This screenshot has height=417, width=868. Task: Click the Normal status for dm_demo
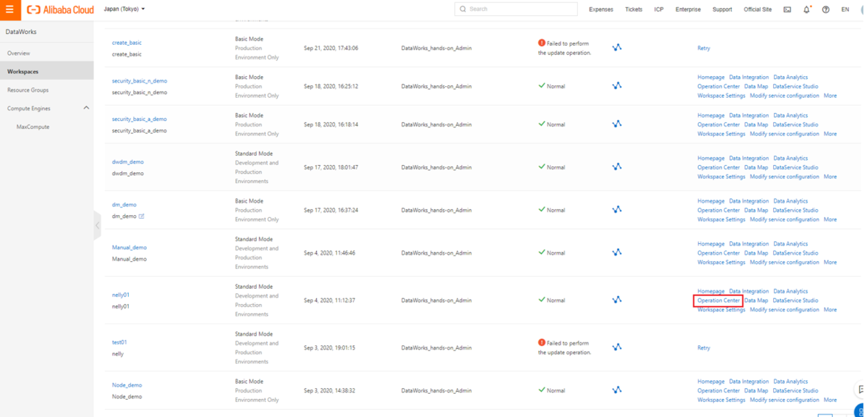click(x=552, y=209)
